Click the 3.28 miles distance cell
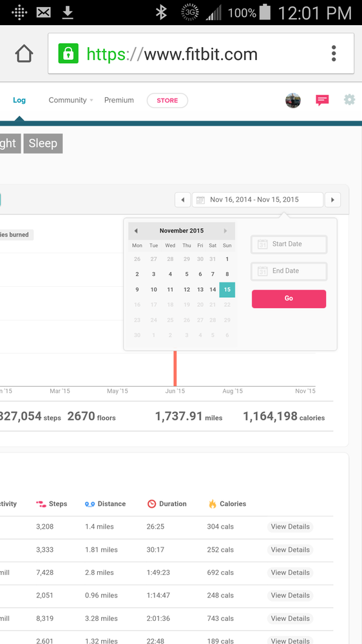Screen dimensions: 362x644 coord(100,618)
